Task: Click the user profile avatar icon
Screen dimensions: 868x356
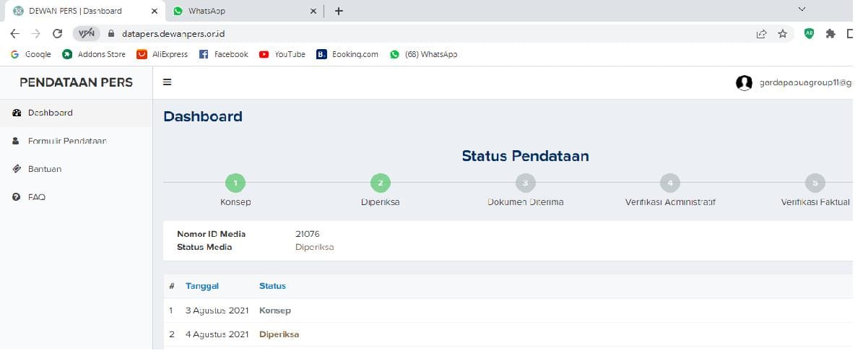Action: pyautogui.click(x=744, y=83)
